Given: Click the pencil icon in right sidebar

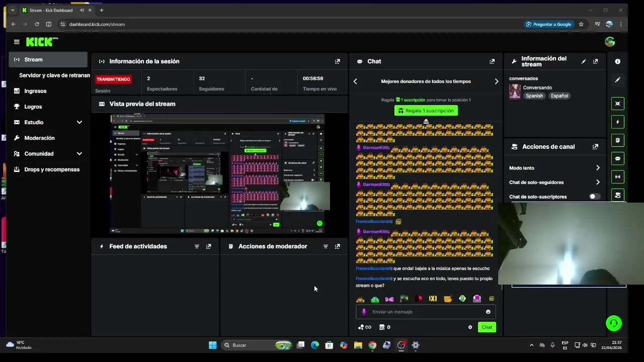Looking at the screenshot, I should coord(617,79).
